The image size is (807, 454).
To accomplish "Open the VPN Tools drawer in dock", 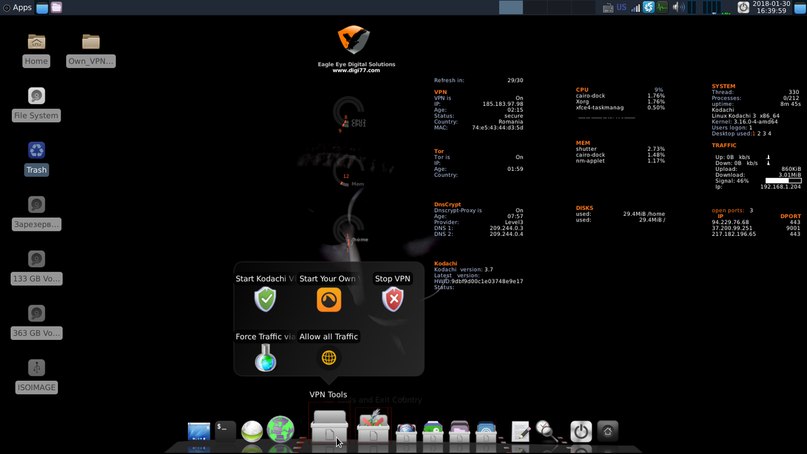I will tap(329, 427).
